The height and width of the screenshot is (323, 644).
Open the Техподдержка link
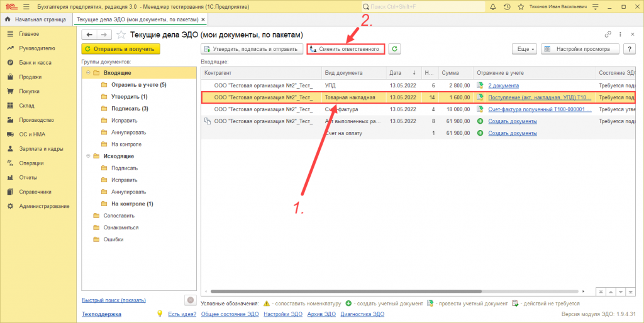[x=101, y=314]
